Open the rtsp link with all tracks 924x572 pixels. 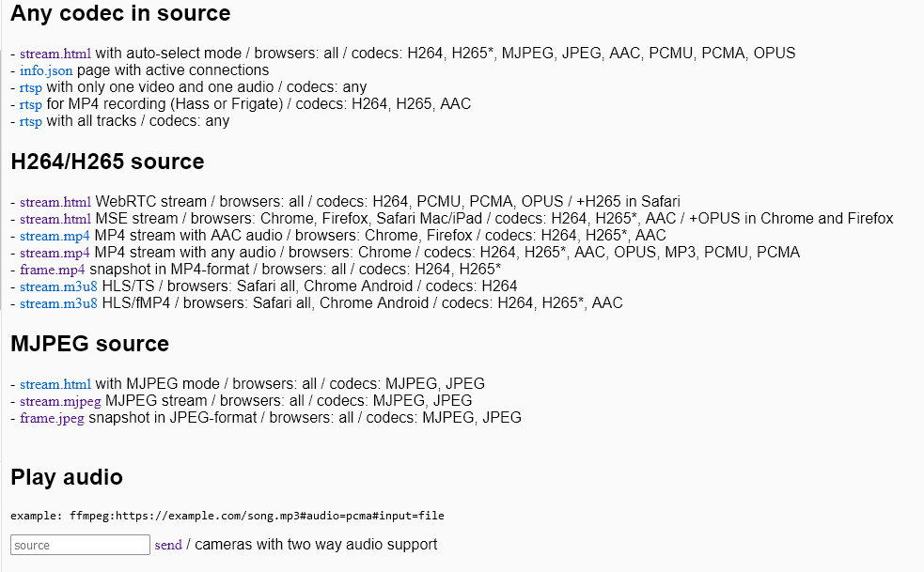tap(28, 121)
